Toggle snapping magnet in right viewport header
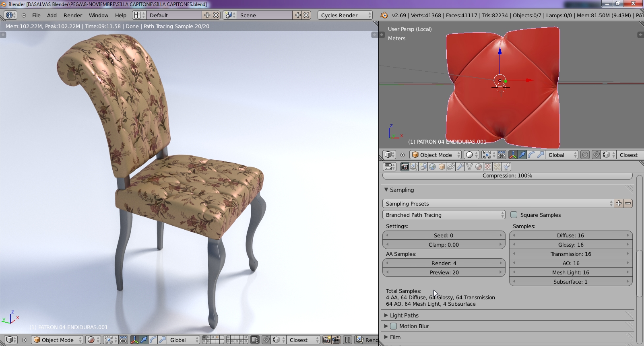 click(596, 155)
